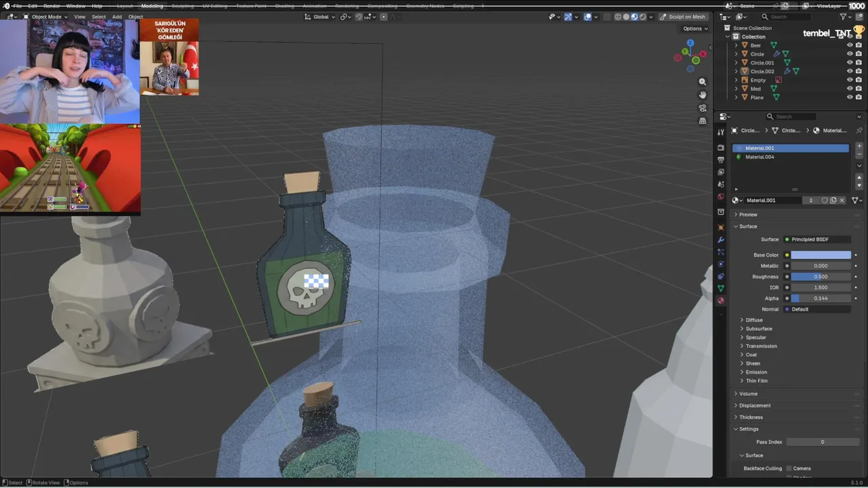The image size is (868, 488).
Task: Add a new material slot with plus
Action: (859, 146)
